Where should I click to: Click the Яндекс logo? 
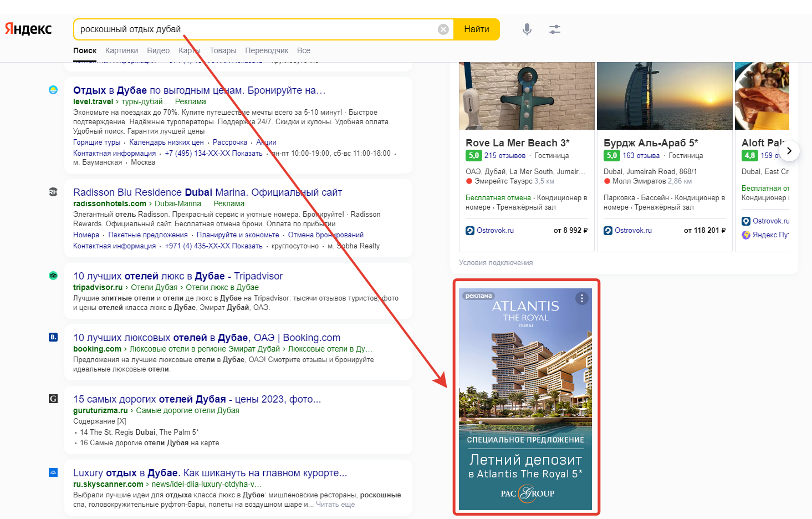28,29
